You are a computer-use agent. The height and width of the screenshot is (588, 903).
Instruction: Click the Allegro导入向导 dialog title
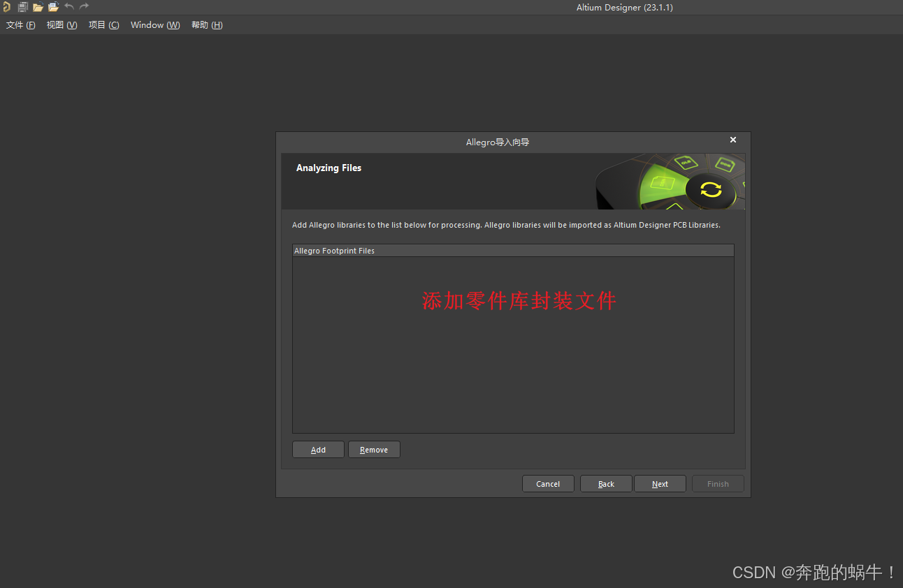coord(498,142)
